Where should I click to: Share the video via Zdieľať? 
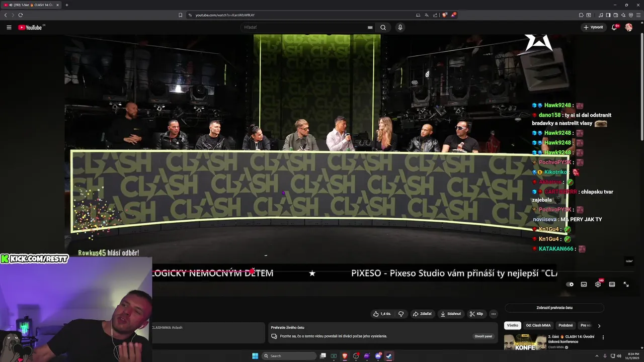pyautogui.click(x=422, y=314)
